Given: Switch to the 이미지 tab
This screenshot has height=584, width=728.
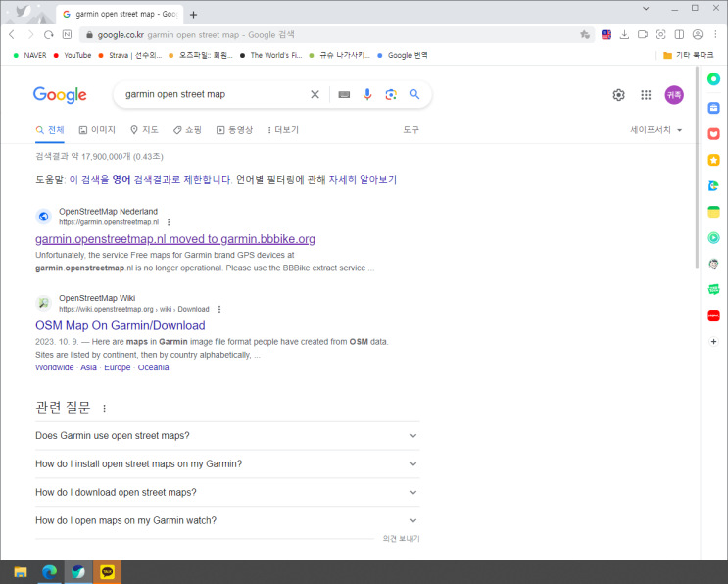Looking at the screenshot, I should (97, 130).
